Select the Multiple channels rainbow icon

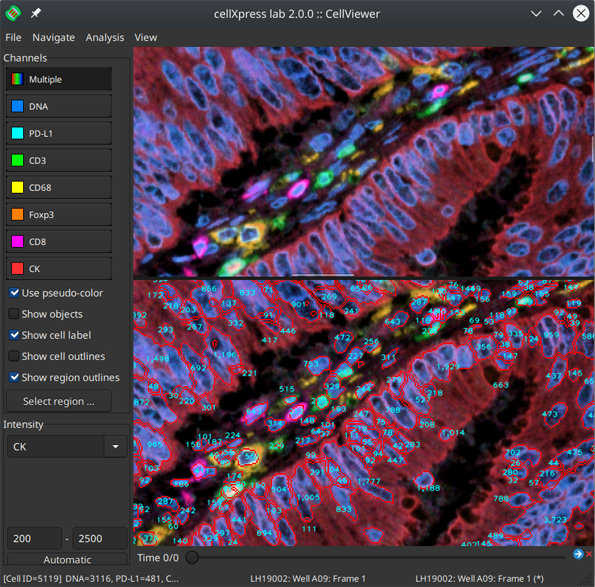[17, 79]
